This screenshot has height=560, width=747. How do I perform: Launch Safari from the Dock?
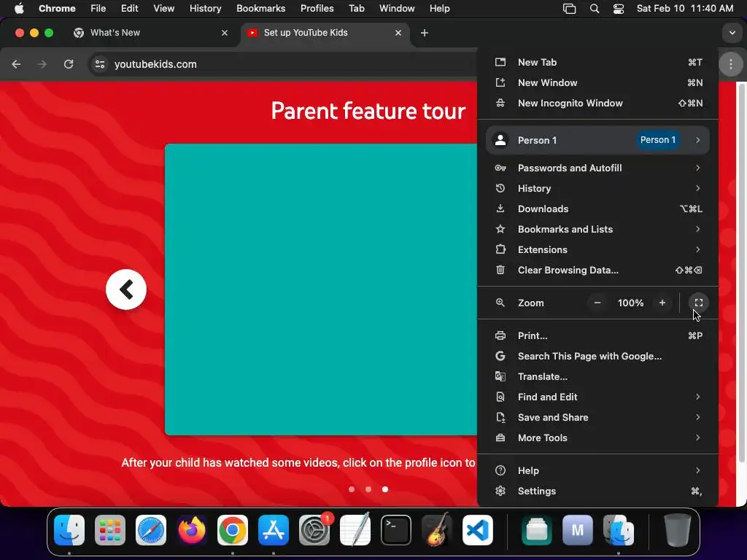(x=151, y=530)
